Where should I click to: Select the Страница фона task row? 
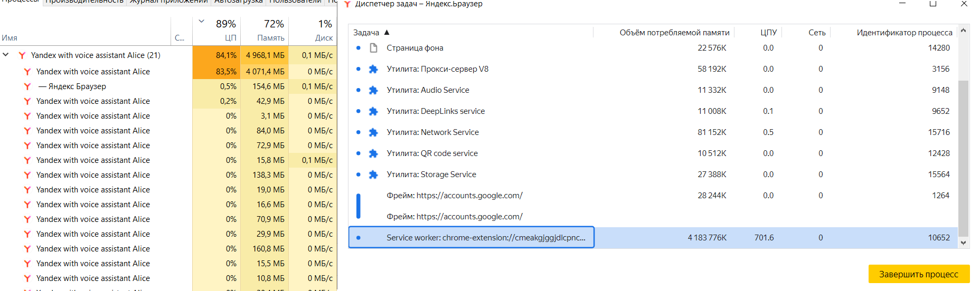coord(653,48)
